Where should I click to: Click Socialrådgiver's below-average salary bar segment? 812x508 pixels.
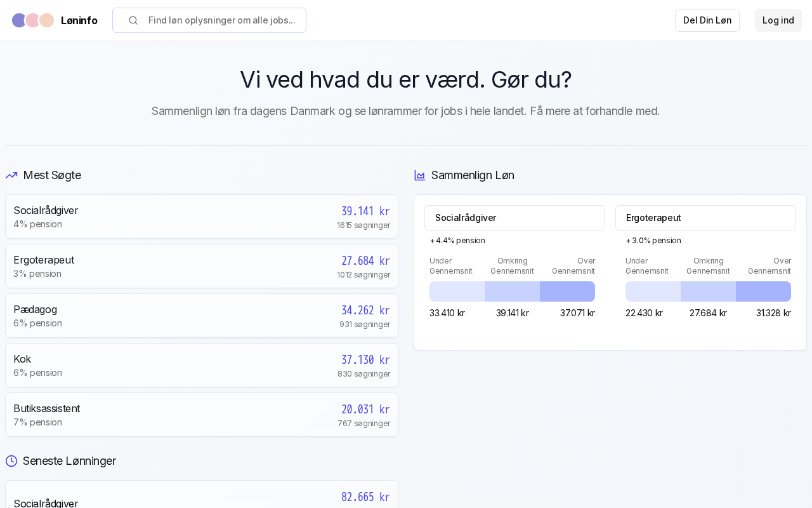pos(457,291)
